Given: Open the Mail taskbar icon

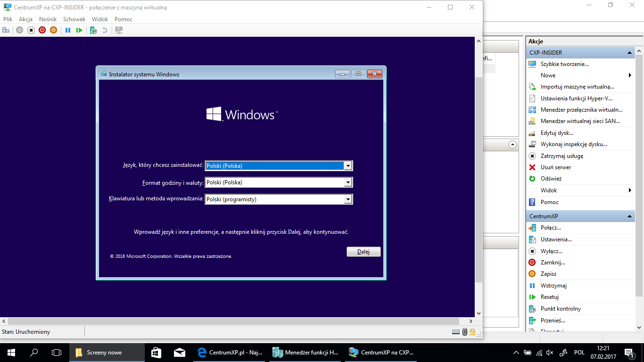Looking at the screenshot, I should [x=179, y=353].
